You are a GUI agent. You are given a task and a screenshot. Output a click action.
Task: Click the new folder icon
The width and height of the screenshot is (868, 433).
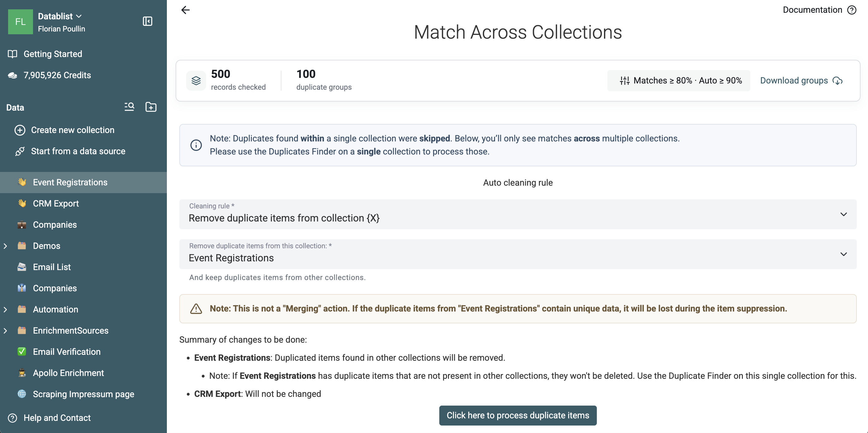click(x=151, y=107)
